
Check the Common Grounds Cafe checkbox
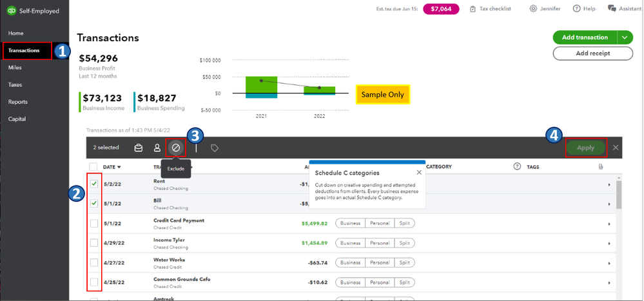(x=94, y=282)
